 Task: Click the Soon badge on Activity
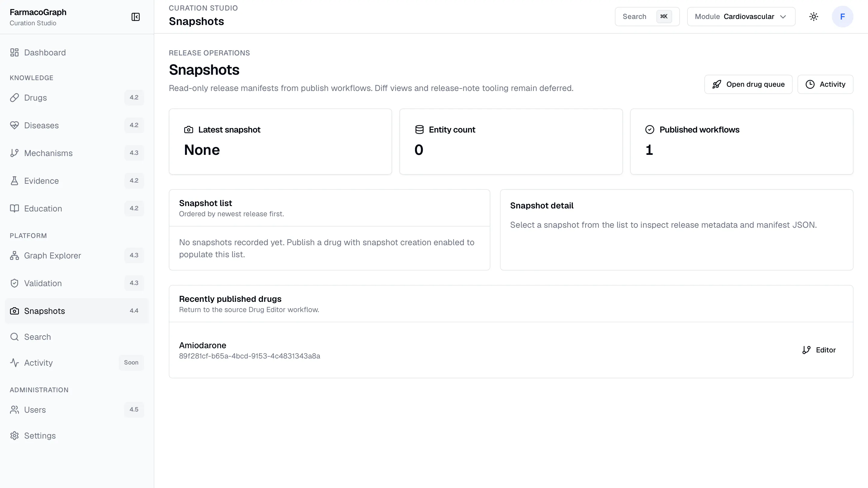pyautogui.click(x=131, y=362)
